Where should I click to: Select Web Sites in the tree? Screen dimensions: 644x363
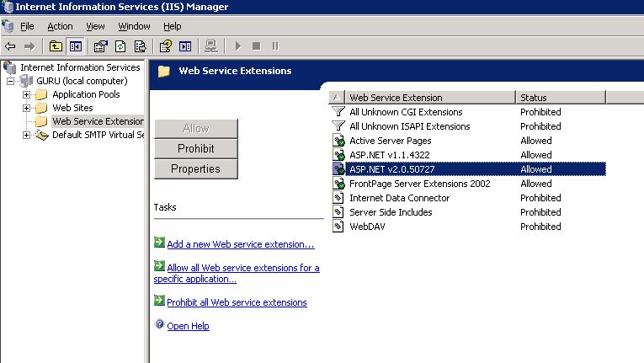[x=72, y=108]
